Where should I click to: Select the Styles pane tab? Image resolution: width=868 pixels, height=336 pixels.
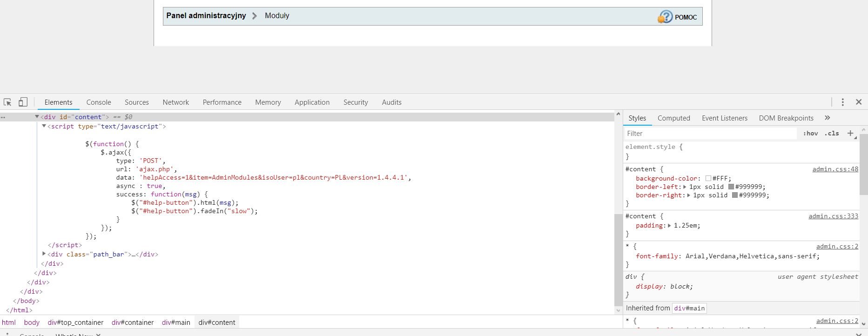637,118
